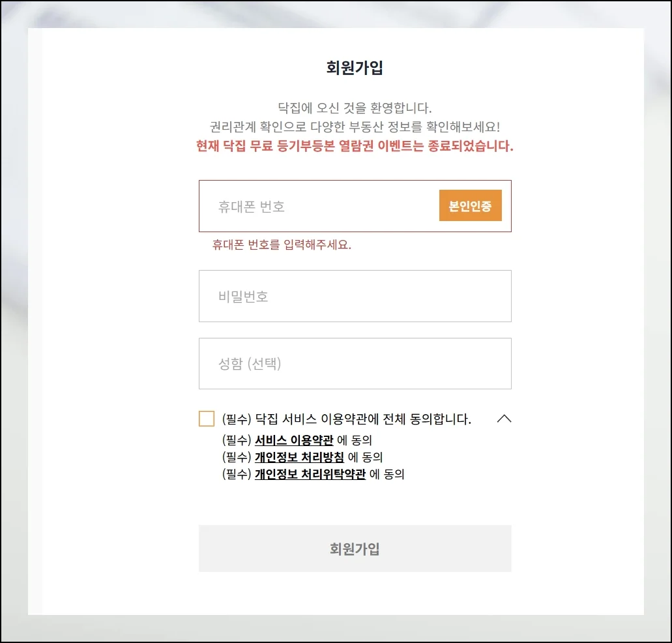
Task: Click (필수) before the 서비스 이용약관 link
Action: tap(237, 440)
